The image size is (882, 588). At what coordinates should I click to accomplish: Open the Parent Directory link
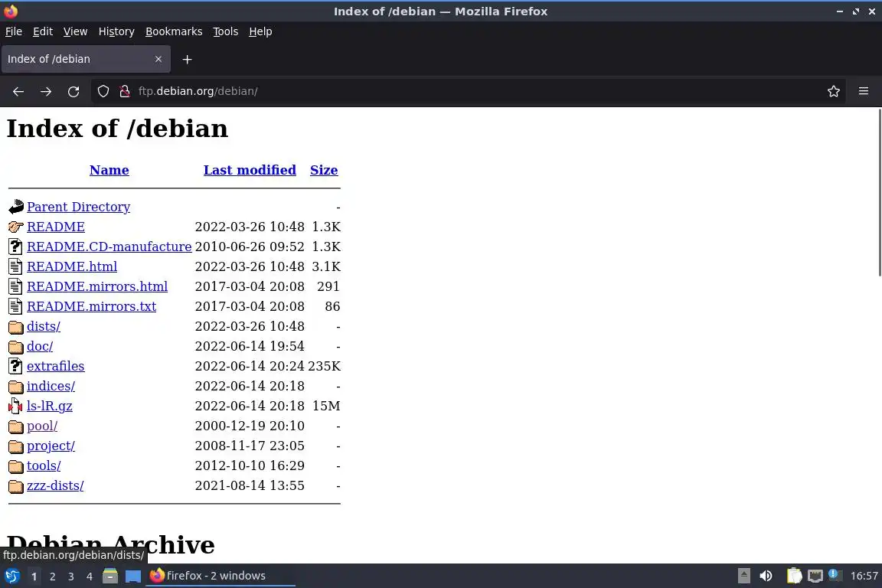click(79, 207)
